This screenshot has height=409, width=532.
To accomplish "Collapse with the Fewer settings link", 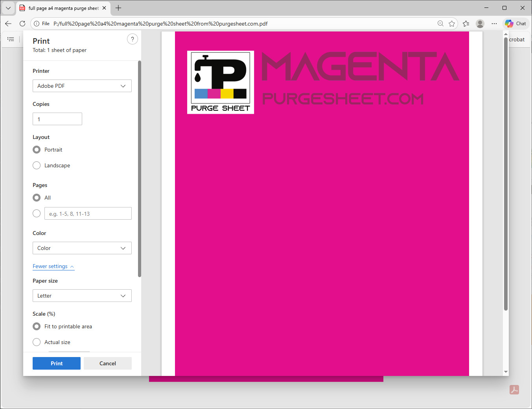I will (53, 266).
